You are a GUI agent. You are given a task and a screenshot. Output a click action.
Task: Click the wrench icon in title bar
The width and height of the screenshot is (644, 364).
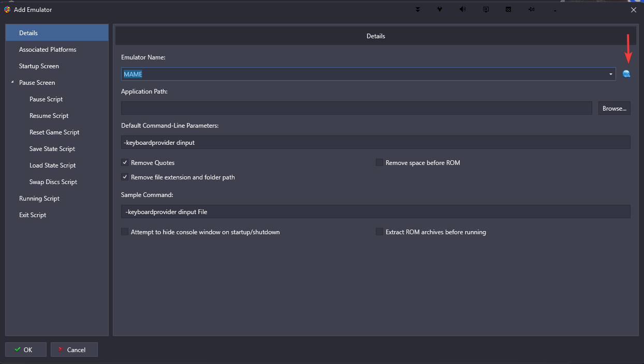click(440, 9)
